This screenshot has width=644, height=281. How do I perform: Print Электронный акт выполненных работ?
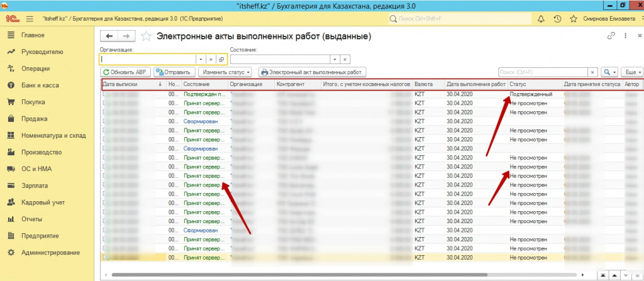point(313,72)
